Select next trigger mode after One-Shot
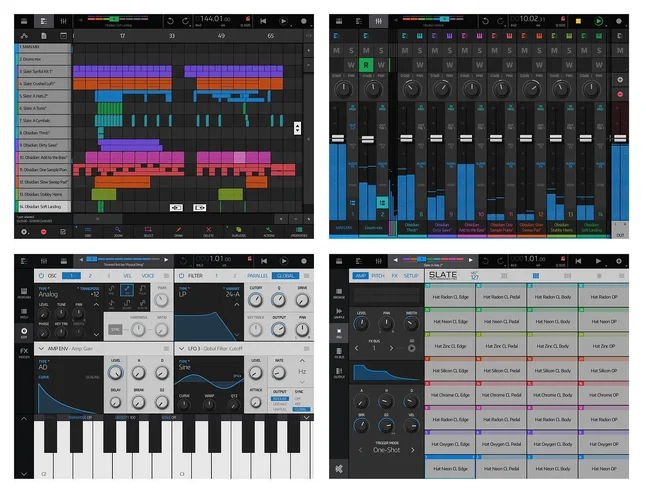646x500 pixels. point(412,450)
